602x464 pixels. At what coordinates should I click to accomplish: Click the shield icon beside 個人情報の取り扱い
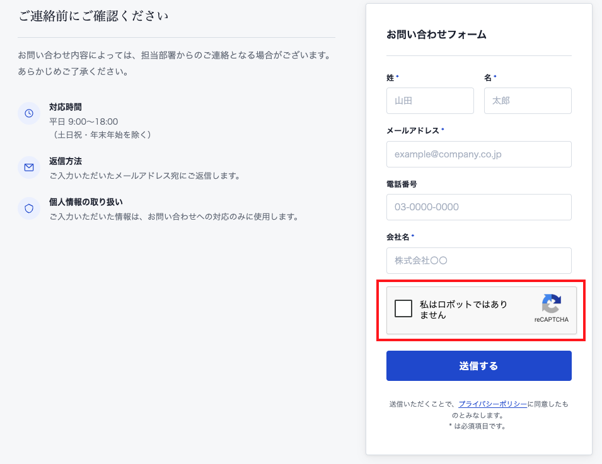point(29,208)
